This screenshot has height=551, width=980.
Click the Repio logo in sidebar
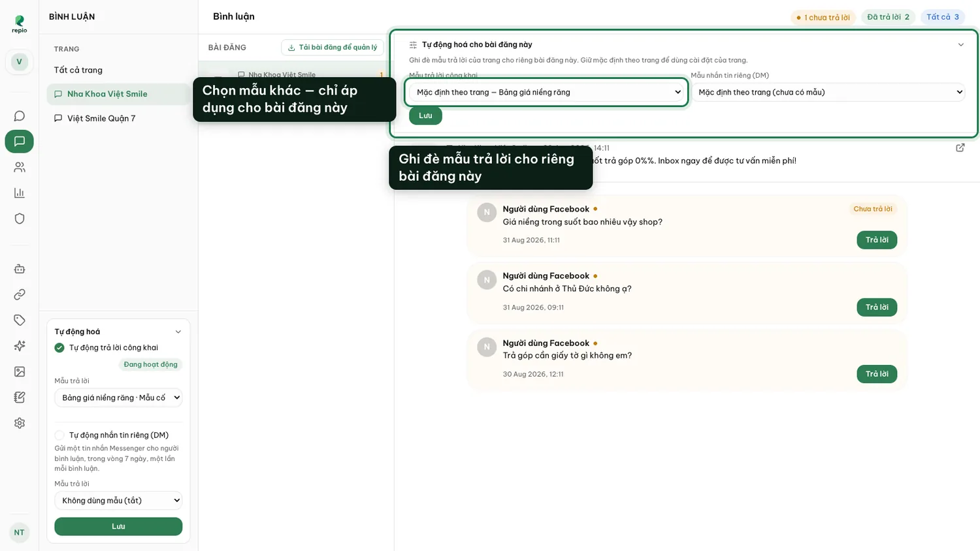20,24
